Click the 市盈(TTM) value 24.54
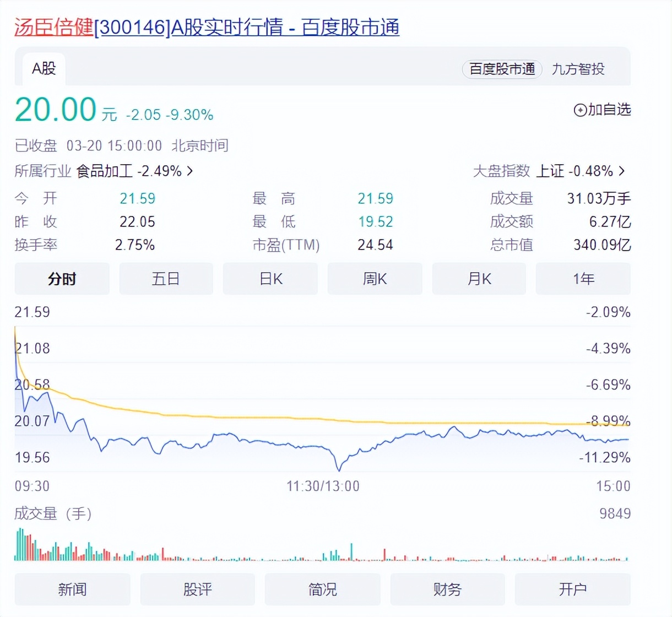This screenshot has width=672, height=617. (x=376, y=245)
